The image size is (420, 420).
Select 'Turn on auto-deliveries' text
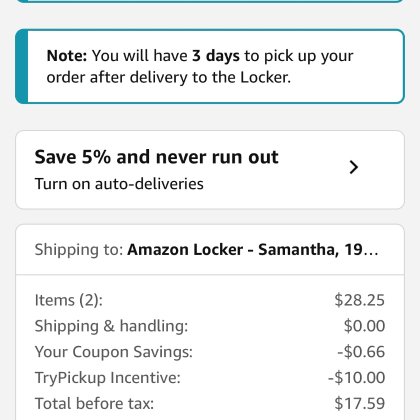(x=119, y=184)
